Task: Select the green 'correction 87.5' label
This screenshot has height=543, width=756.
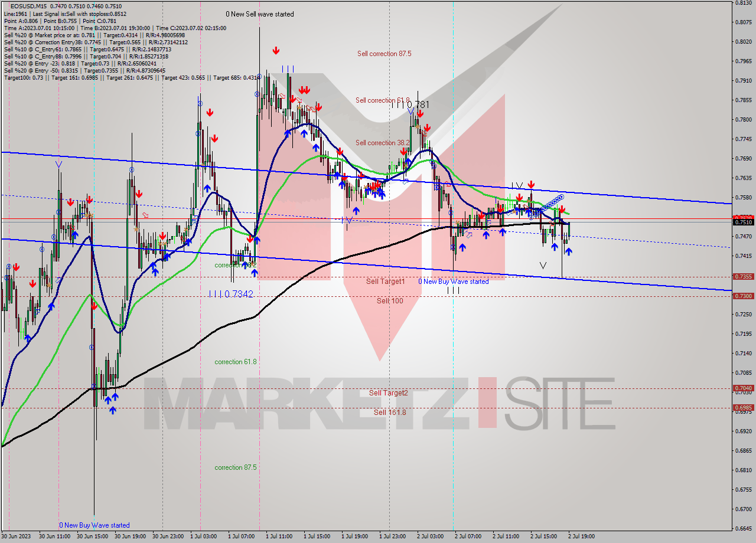Action: click(236, 467)
